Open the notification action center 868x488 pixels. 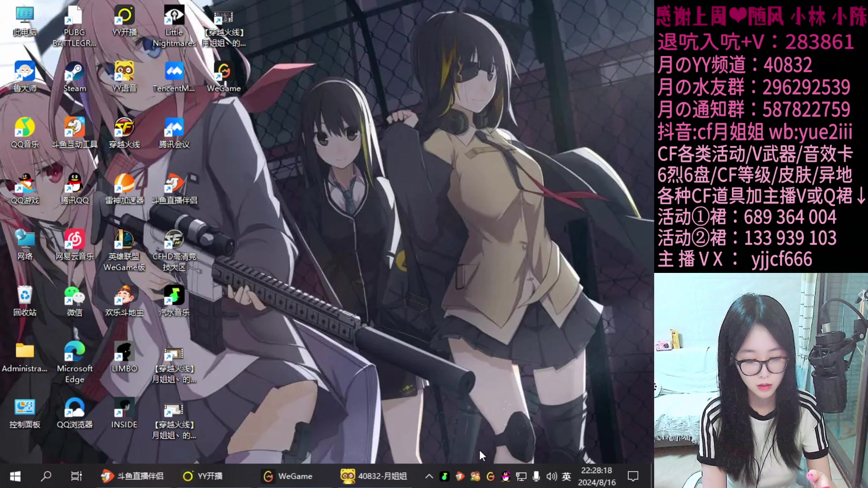point(633,476)
